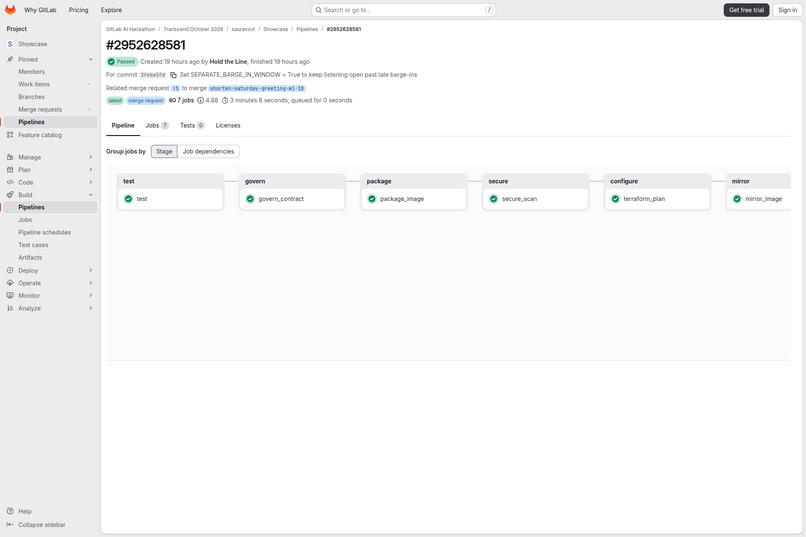Click the Get free trial button

pos(746,10)
